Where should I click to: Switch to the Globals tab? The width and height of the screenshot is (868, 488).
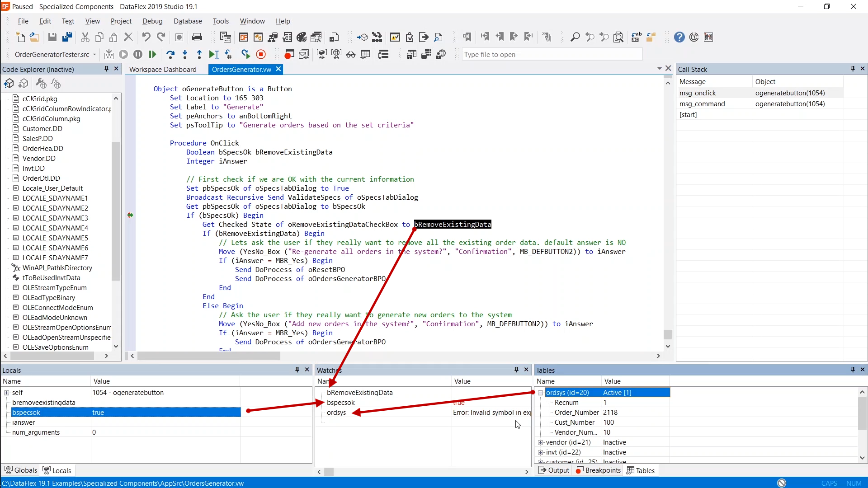click(x=21, y=470)
